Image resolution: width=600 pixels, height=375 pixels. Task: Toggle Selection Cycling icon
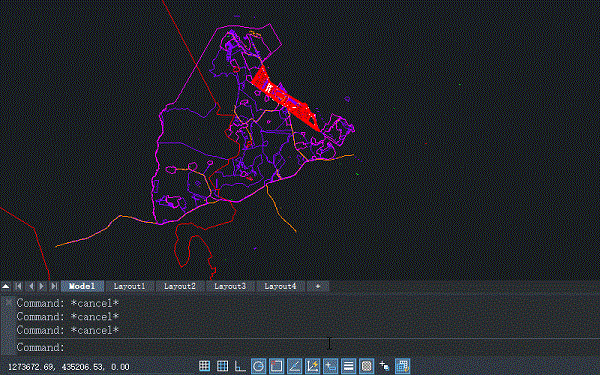coord(384,366)
